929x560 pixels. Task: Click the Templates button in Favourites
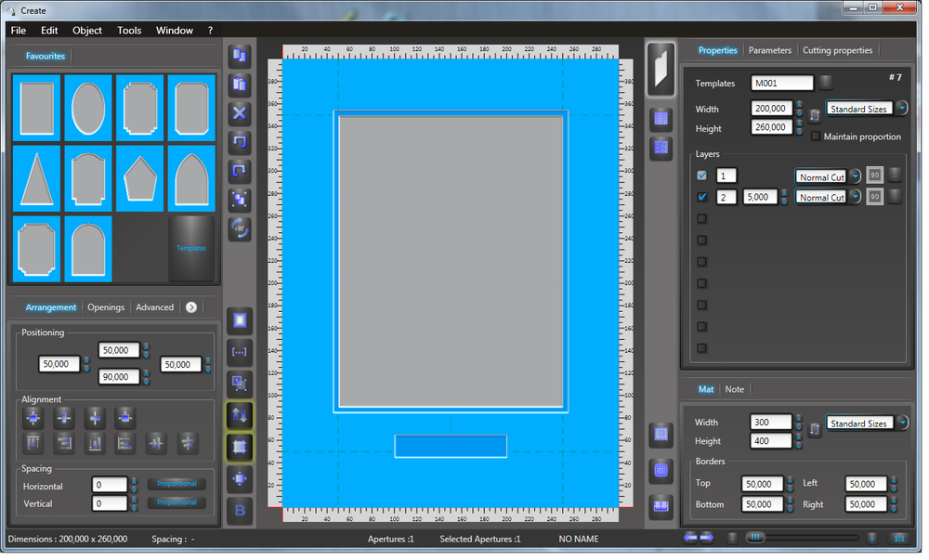tap(191, 249)
